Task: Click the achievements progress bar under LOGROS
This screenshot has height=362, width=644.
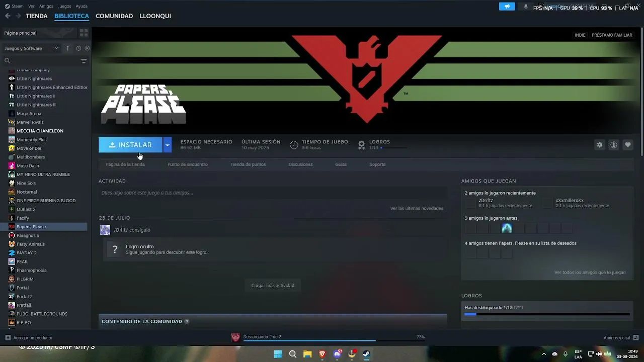Action: tap(547, 314)
